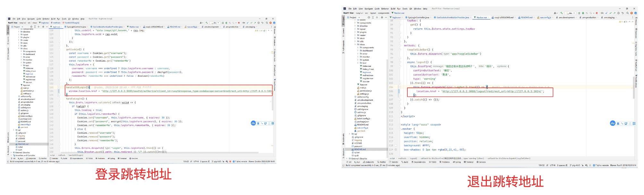Click Git history clock icon in login.vue window

[x=258, y=23]
